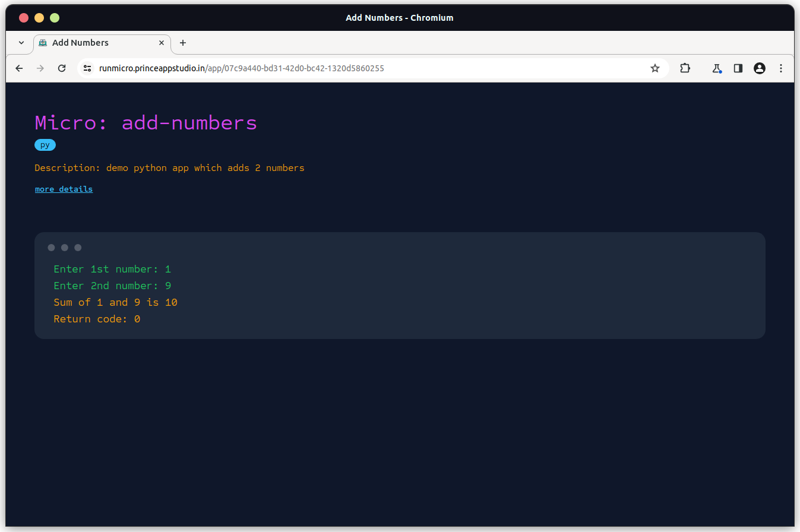Open a new tab with plus button
Viewport: 800px width, 532px height.
coord(183,43)
